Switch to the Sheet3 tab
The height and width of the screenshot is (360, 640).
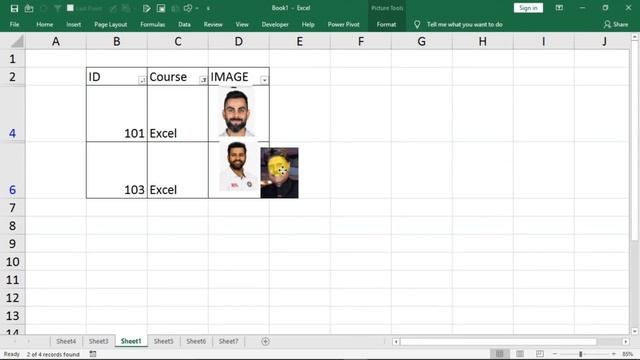98,341
